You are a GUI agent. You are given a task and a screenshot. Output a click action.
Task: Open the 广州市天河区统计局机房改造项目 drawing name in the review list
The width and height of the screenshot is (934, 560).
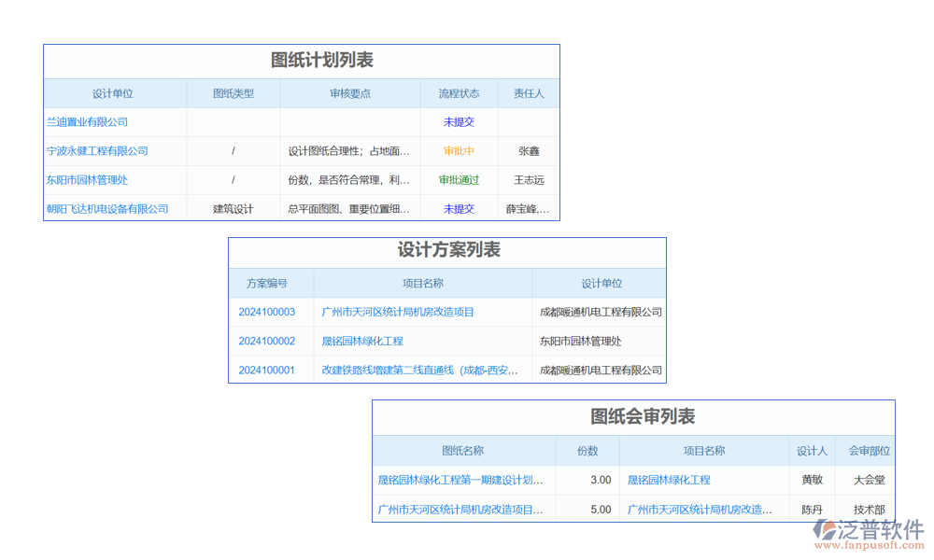[460, 510]
